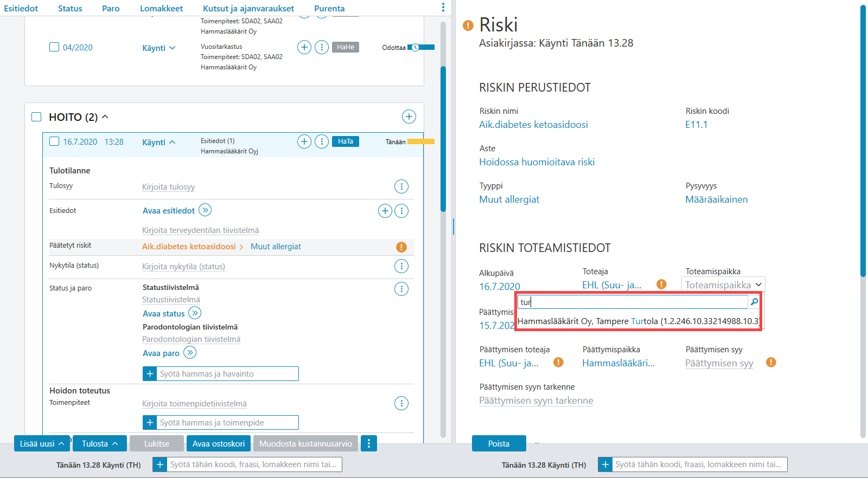Click the Poista button
The width and height of the screenshot is (868, 478).
pyautogui.click(x=499, y=443)
